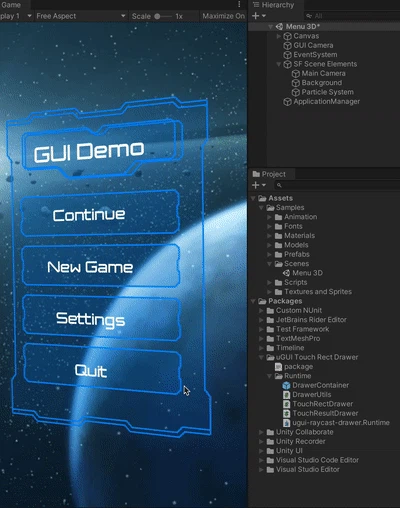
Task: Click the Models folder icon
Action: 278,245
